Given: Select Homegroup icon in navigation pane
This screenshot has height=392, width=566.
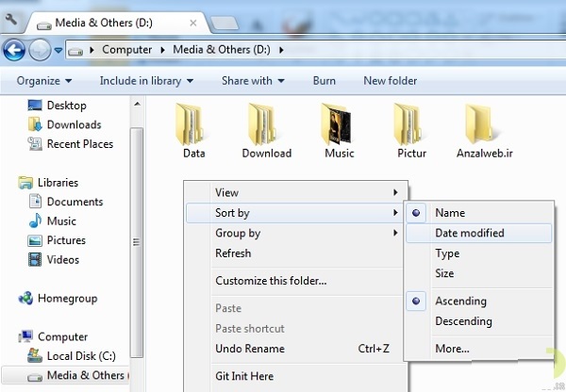Looking at the screenshot, I should pos(27,298).
